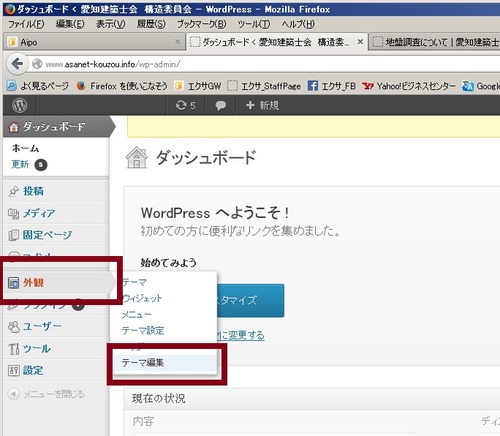The image size is (500, 436).
Task: Click the 新規 add new button
Action: point(262,105)
